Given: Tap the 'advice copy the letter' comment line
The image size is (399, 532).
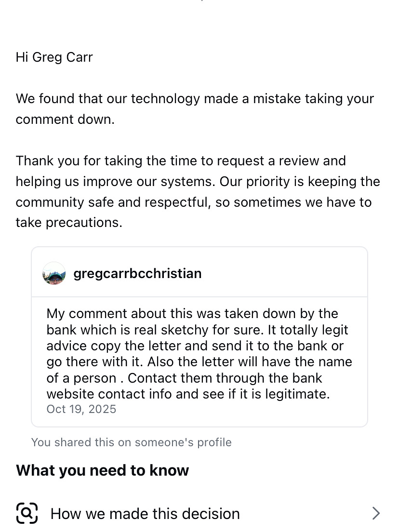Looking at the screenshot, I should pos(195,346).
